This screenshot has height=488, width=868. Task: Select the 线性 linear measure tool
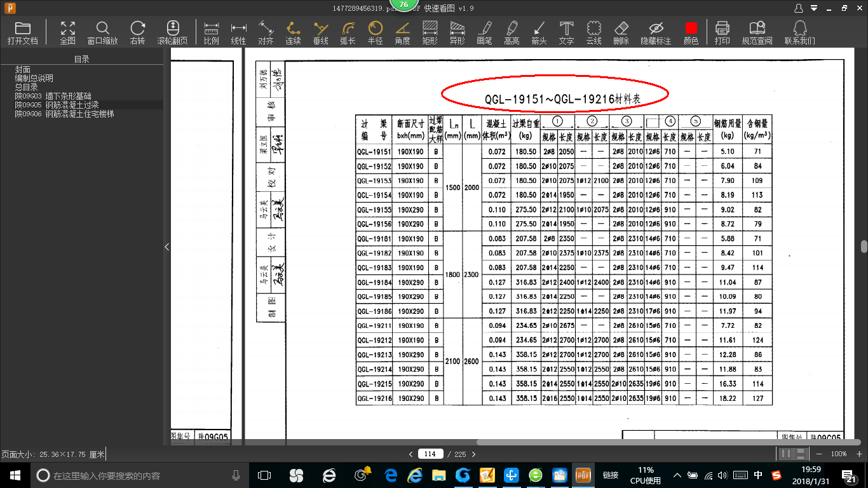(x=238, y=33)
